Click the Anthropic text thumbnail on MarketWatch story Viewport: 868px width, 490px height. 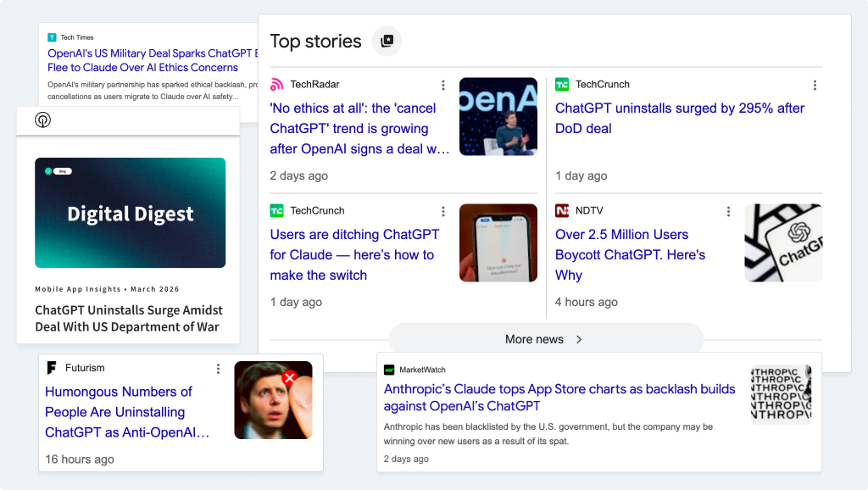pos(781,394)
